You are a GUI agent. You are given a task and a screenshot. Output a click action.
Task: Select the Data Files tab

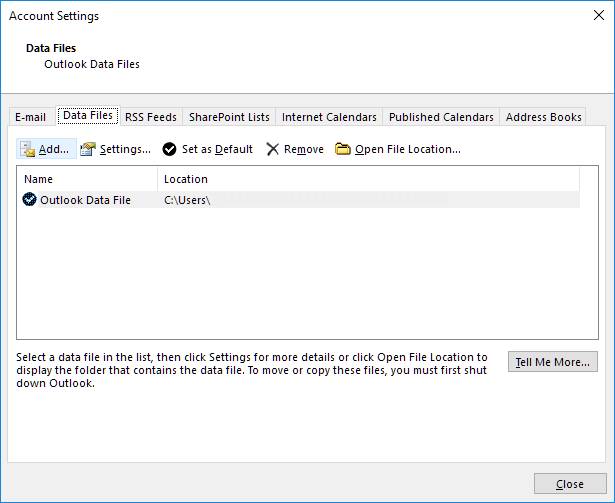tap(88, 116)
